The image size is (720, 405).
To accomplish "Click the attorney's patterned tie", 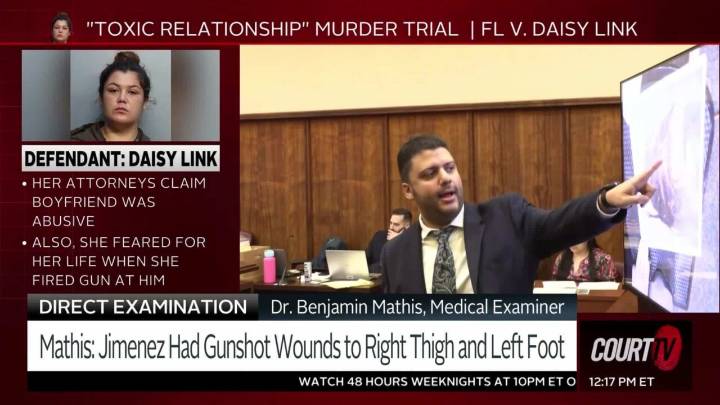I will pyautogui.click(x=444, y=261).
